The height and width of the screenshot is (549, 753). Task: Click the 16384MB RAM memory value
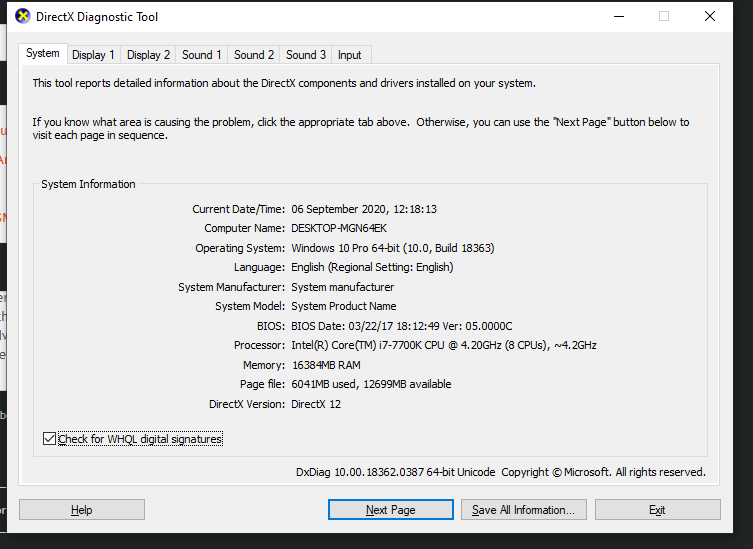coord(326,365)
